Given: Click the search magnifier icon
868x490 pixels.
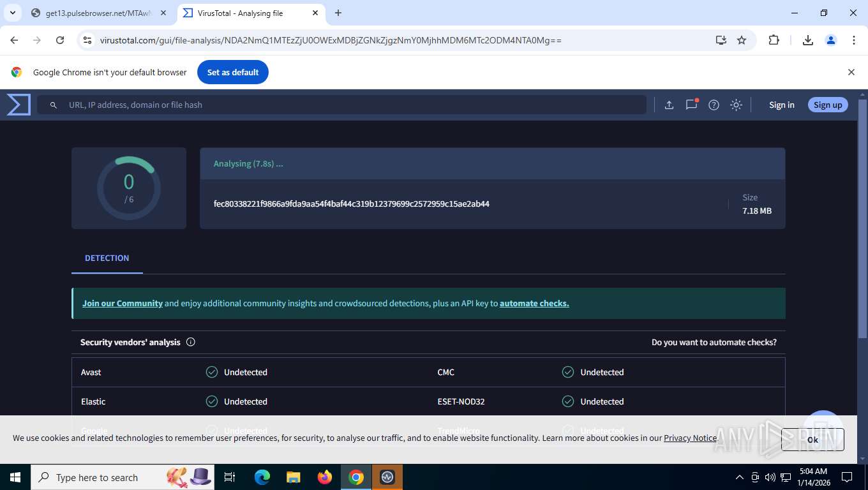Looking at the screenshot, I should point(54,105).
